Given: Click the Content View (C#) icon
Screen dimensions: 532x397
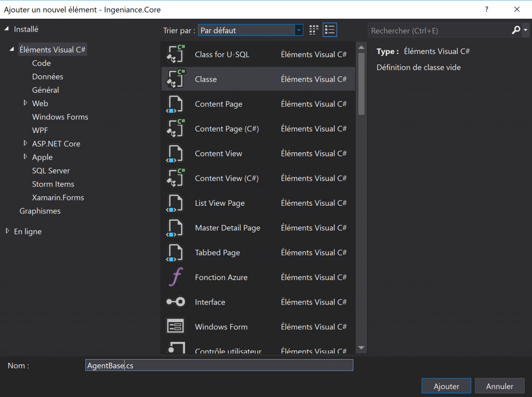Looking at the screenshot, I should [x=176, y=178].
